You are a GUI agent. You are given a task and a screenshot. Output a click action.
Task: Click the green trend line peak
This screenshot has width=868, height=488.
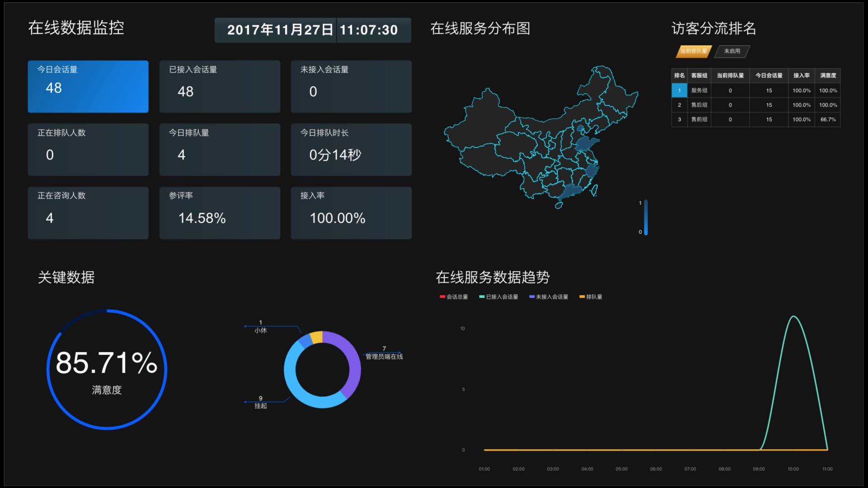[x=793, y=317]
